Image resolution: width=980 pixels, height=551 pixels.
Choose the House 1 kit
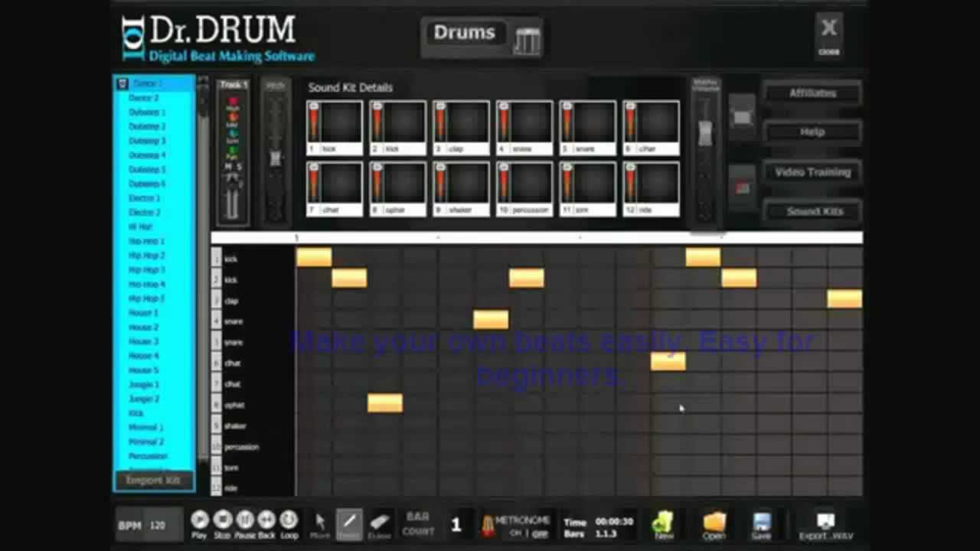coord(144,313)
